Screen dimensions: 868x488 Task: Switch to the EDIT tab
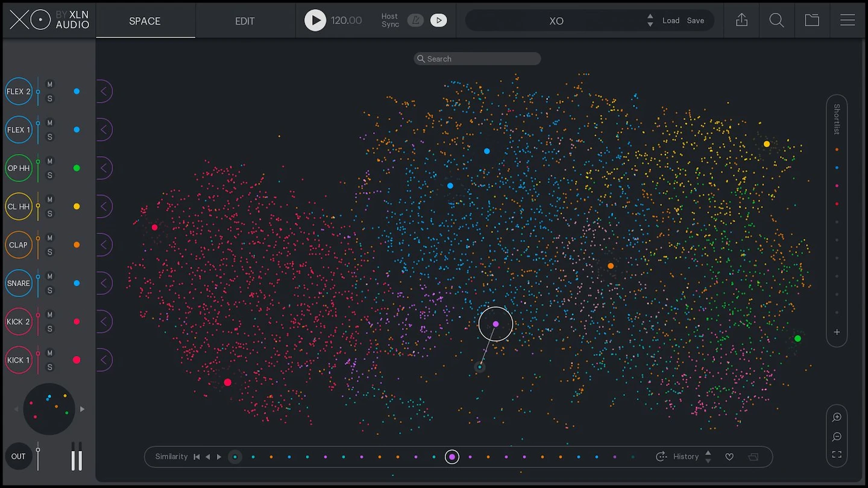(245, 21)
